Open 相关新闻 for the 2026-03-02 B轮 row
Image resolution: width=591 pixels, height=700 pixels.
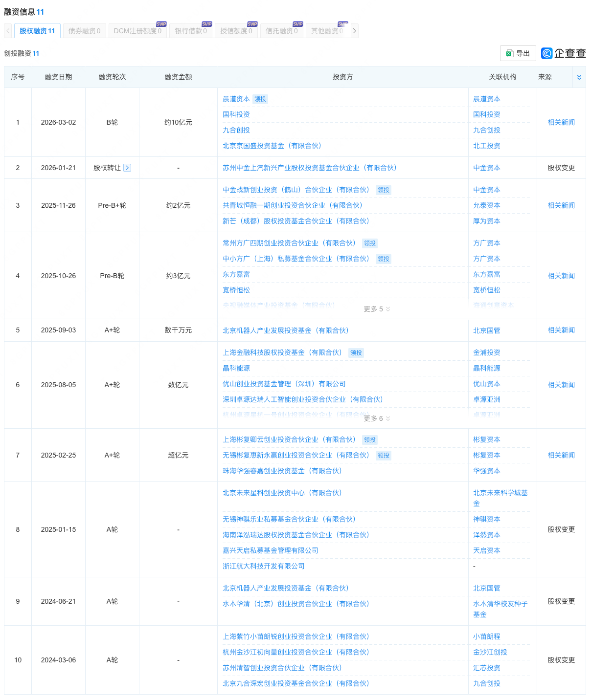tap(561, 122)
